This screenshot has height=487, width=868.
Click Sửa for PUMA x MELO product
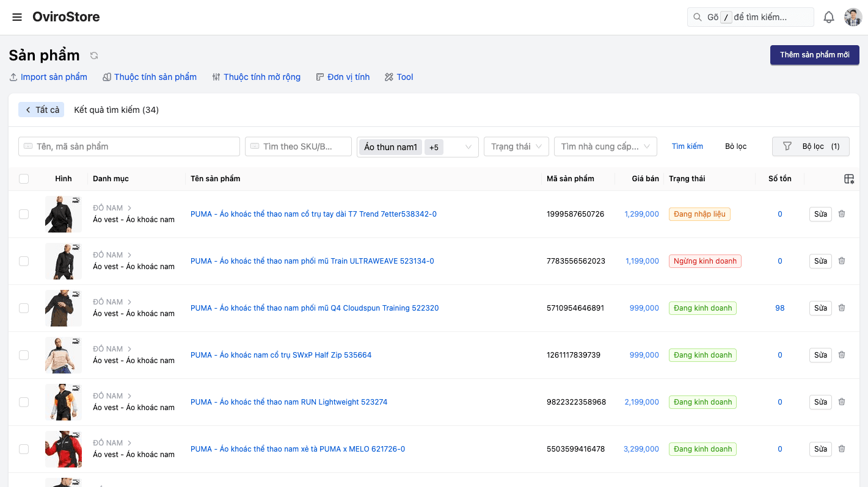[820, 449]
